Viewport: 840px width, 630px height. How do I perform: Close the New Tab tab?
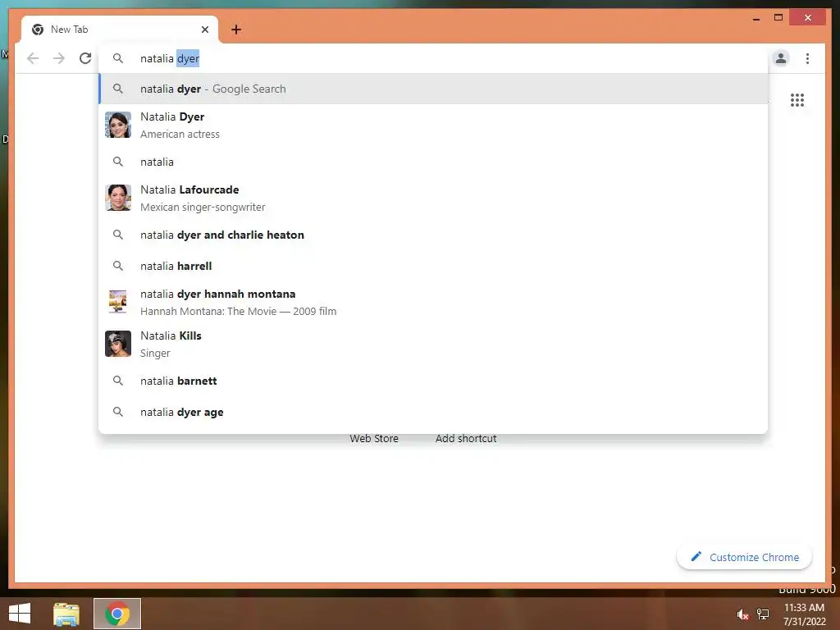point(204,30)
